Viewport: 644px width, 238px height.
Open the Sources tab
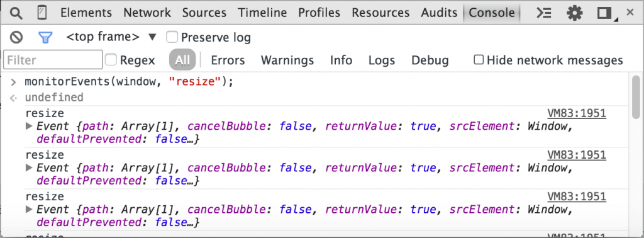204,13
